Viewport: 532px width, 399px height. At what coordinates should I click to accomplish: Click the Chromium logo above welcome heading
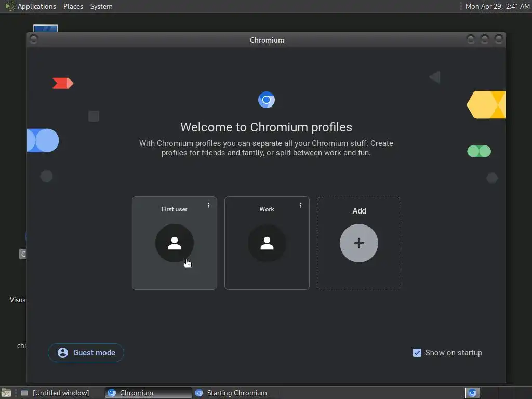click(267, 100)
